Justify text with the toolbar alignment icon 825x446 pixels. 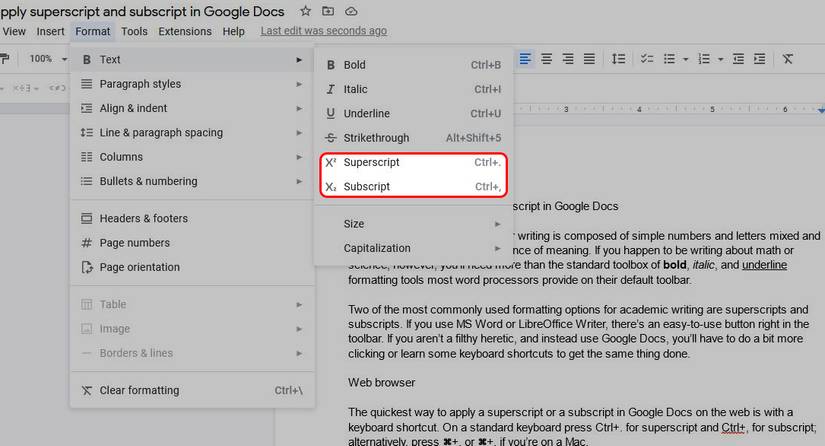[590, 59]
